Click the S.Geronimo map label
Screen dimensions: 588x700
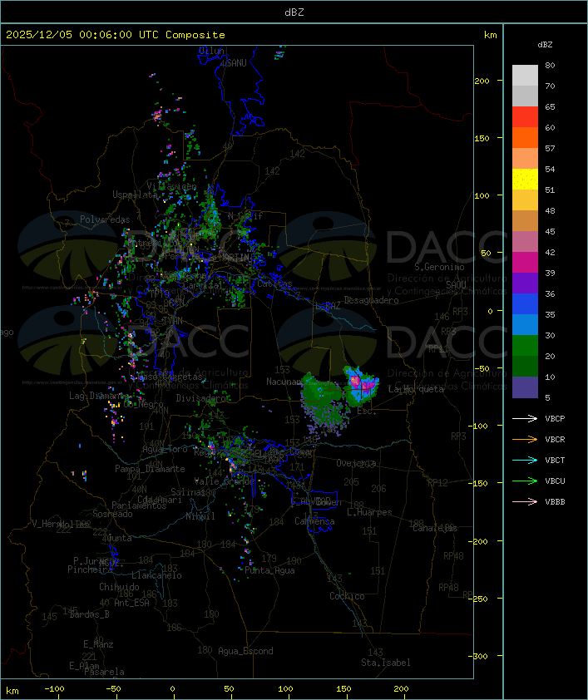tap(439, 267)
